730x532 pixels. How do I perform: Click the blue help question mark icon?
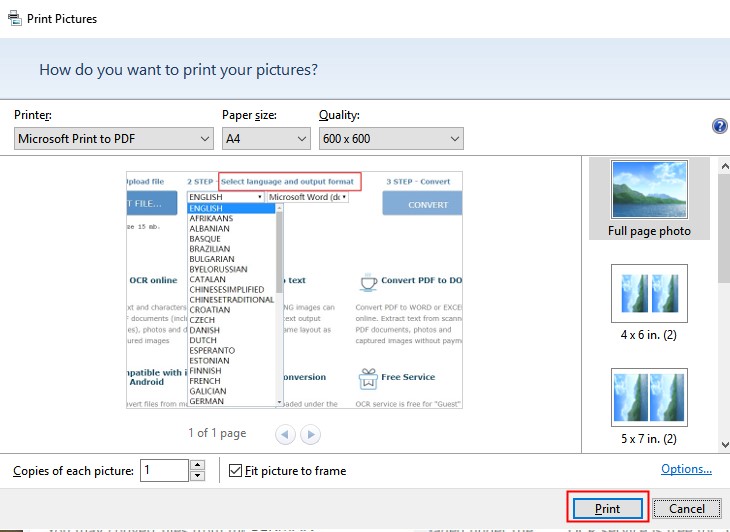tap(719, 126)
